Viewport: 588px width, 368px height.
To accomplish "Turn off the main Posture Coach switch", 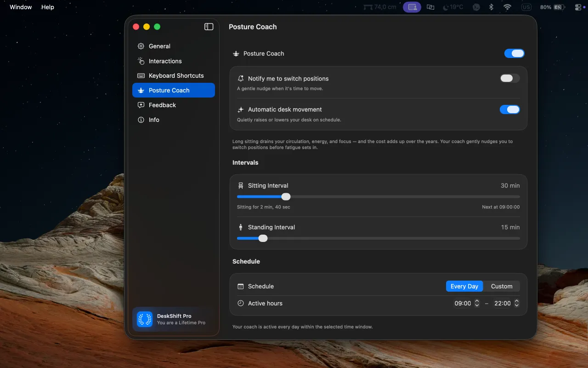I will pos(514,53).
